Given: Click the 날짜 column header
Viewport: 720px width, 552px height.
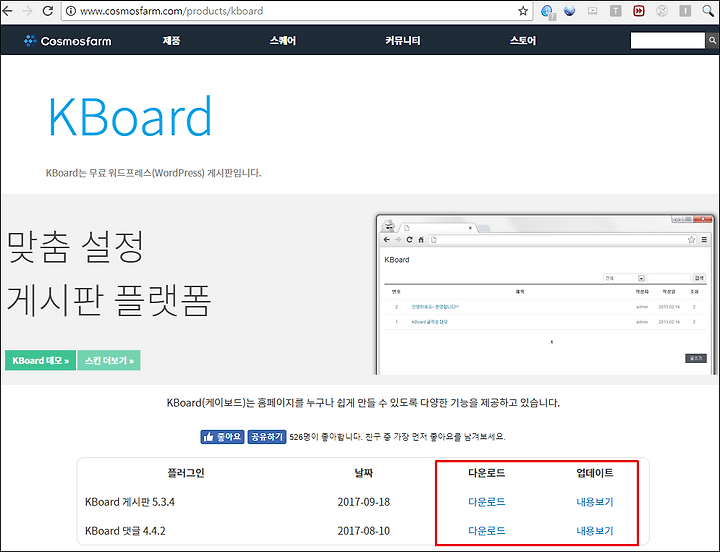Looking at the screenshot, I should tap(364, 473).
